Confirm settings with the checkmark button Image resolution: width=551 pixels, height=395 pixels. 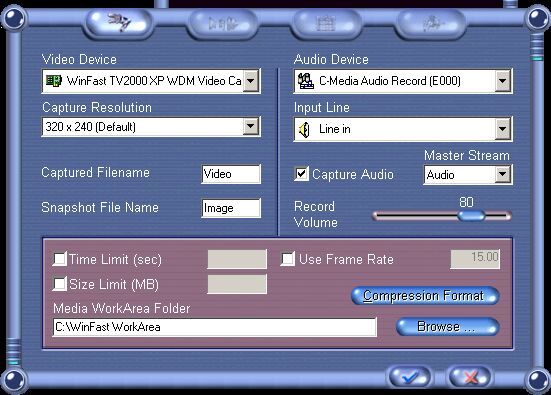pyautogui.click(x=410, y=377)
